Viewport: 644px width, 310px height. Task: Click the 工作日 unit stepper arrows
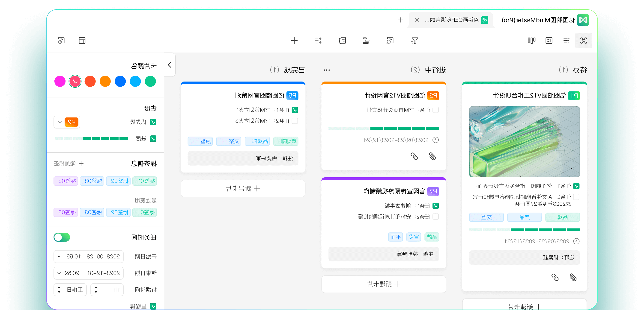pos(59,290)
